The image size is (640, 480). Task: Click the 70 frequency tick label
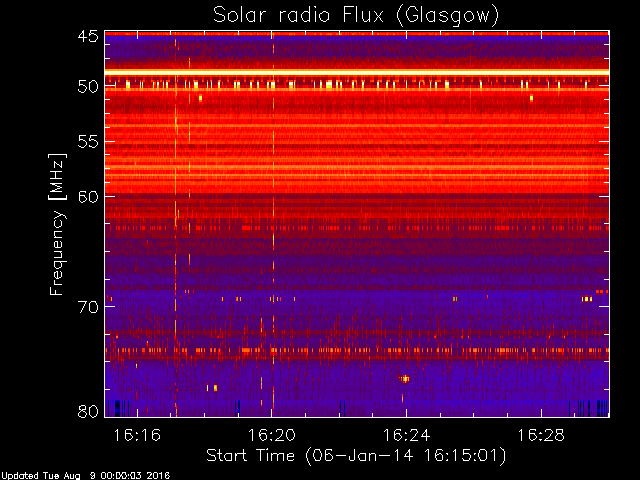88,307
